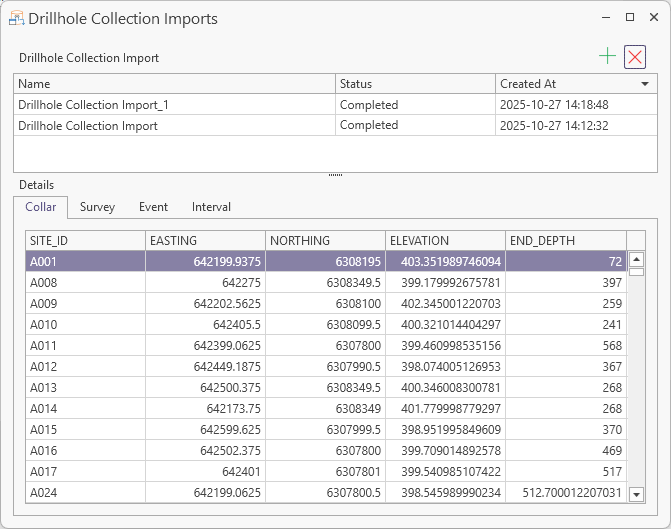Click the splitter grip above the Details panel
Screen dimensions: 671x529
tap(335, 175)
